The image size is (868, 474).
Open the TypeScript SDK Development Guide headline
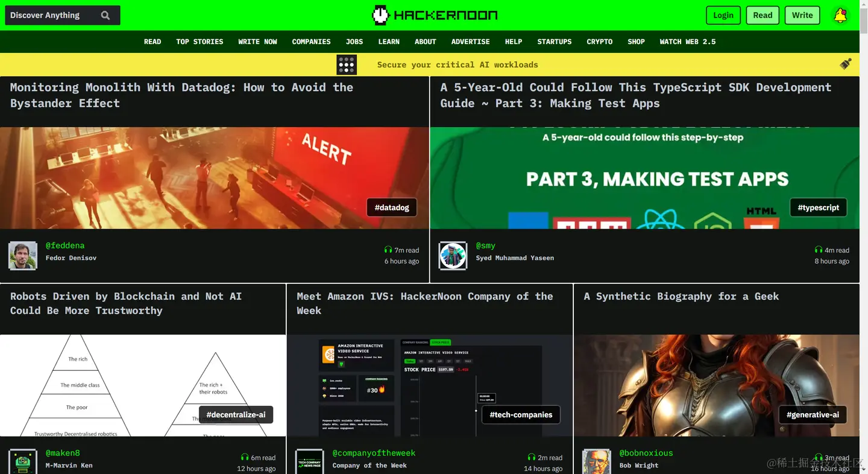[635, 95]
